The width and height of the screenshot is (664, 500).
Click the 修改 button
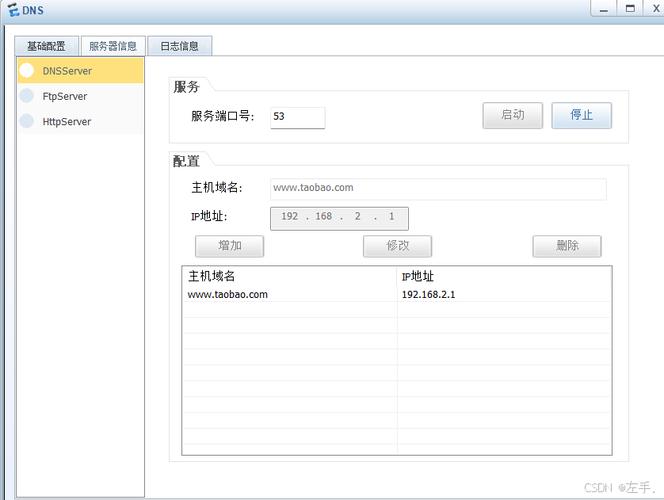coord(398,246)
